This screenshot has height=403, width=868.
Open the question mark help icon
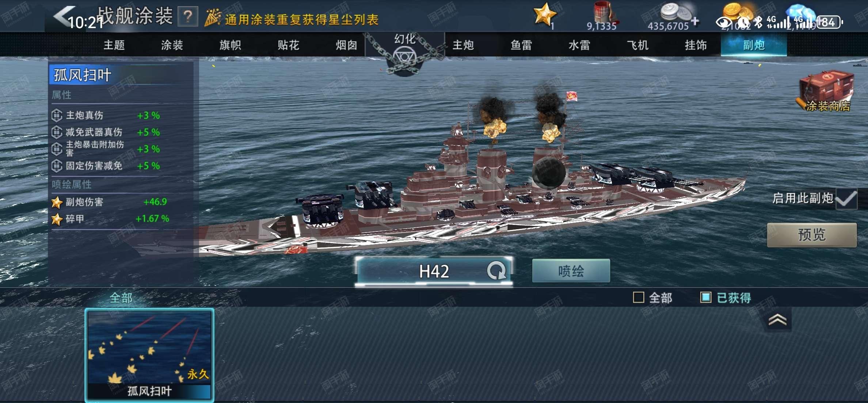pos(188,16)
